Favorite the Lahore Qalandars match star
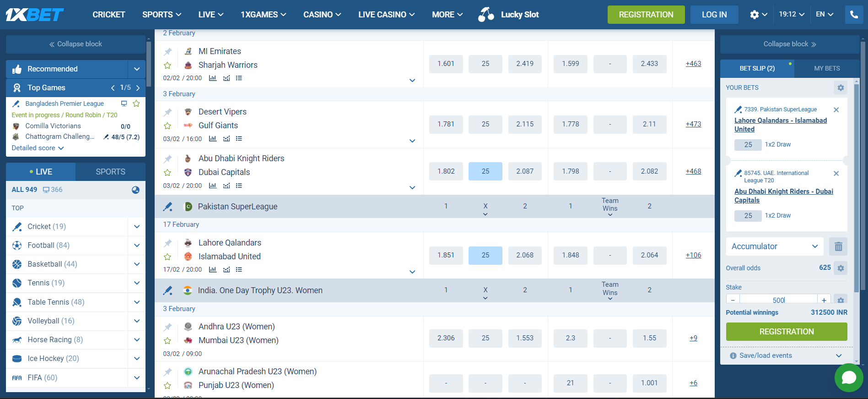868x399 pixels. pos(167,257)
